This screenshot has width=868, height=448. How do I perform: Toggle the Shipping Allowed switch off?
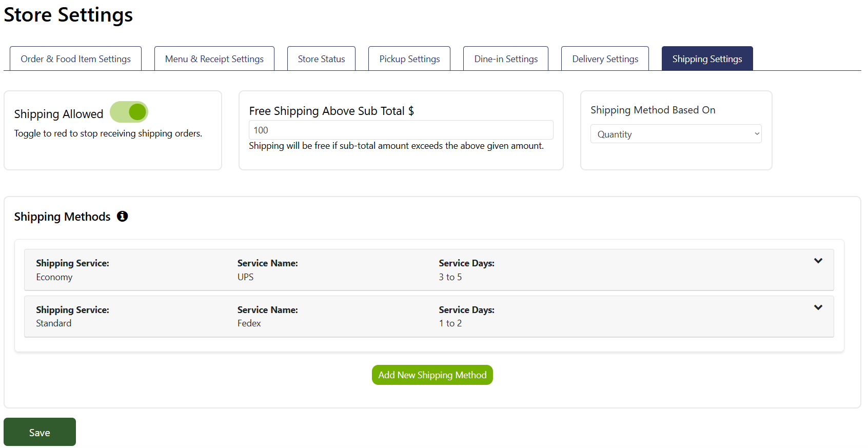click(129, 112)
